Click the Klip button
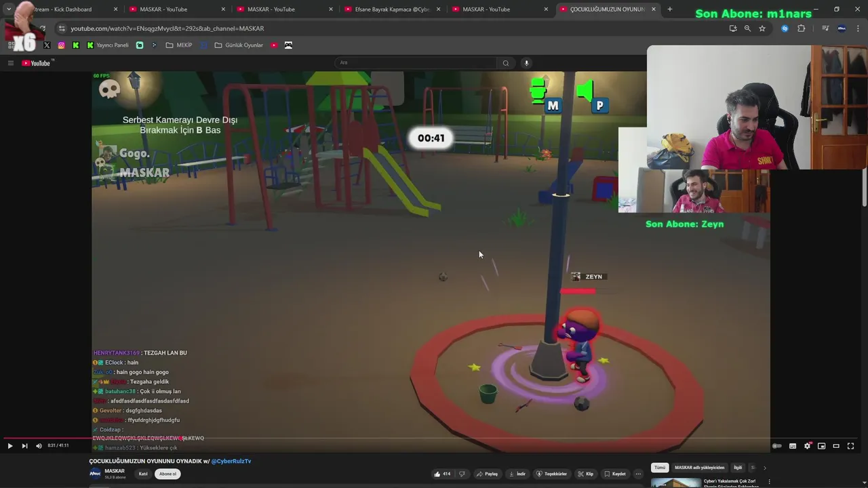This screenshot has width=868, height=488. point(585,474)
